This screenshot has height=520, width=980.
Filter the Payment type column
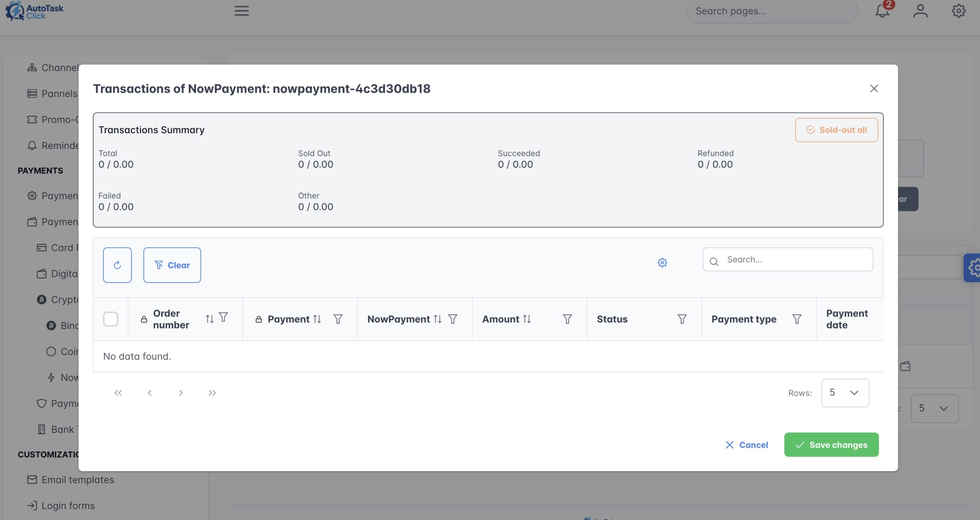797,319
